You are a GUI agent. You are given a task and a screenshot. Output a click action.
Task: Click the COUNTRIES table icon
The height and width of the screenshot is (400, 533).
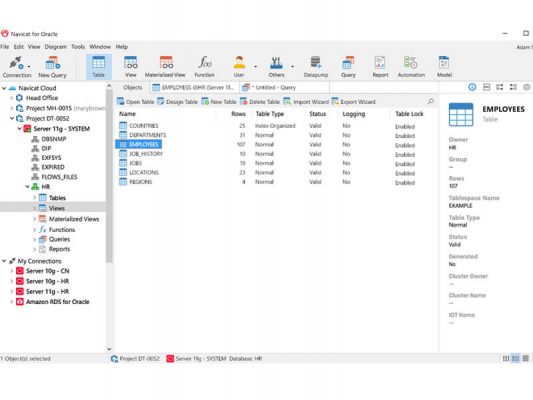(x=123, y=126)
